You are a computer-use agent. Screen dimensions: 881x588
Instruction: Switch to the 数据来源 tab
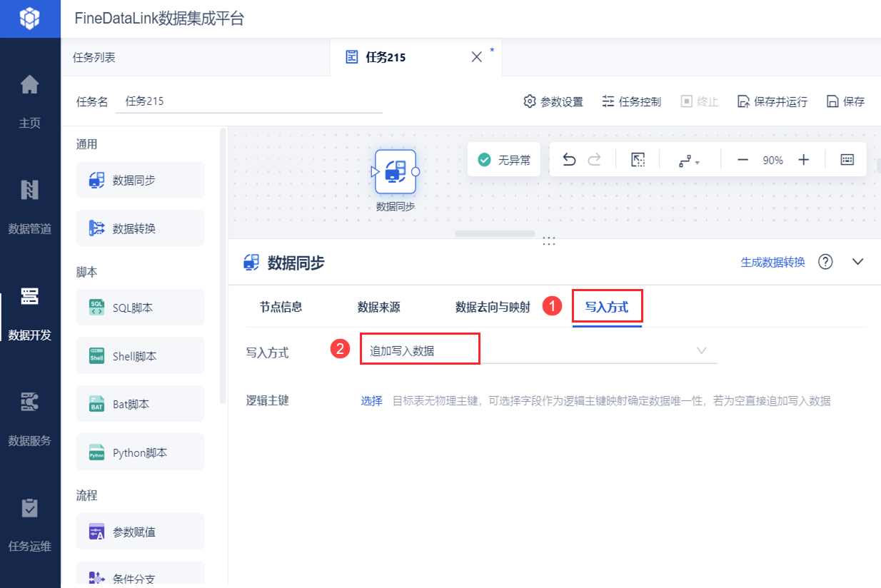tap(379, 308)
